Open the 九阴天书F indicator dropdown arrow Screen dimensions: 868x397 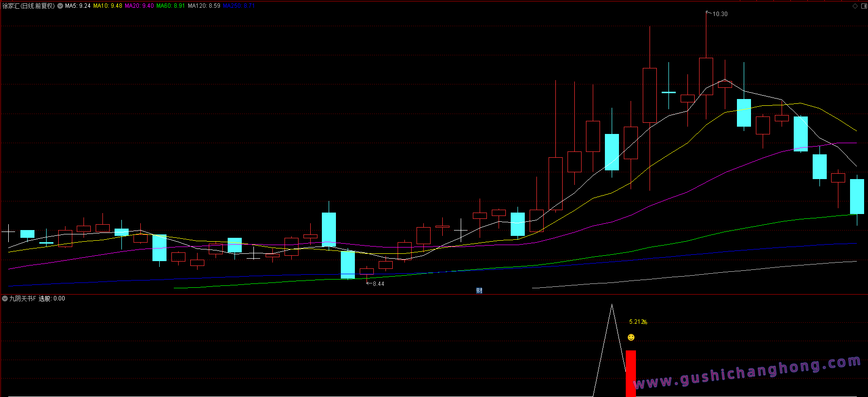pyautogui.click(x=5, y=298)
